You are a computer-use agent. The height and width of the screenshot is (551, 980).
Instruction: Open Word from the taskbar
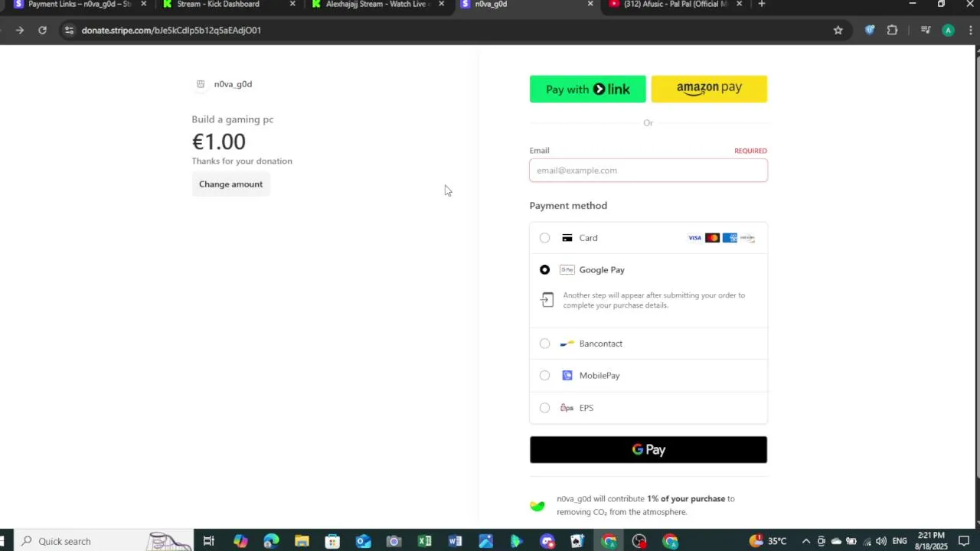click(x=455, y=541)
